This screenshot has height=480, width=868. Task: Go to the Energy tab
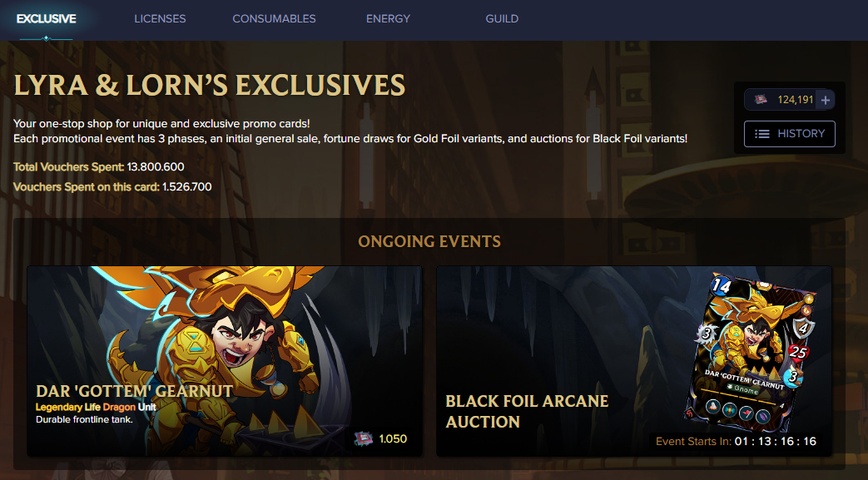389,18
